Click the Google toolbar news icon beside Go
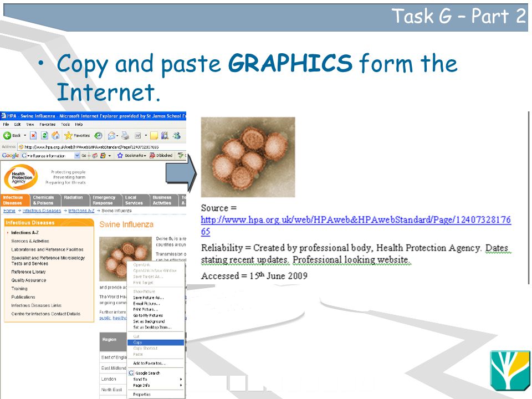This screenshot has width=532, height=399. point(95,155)
